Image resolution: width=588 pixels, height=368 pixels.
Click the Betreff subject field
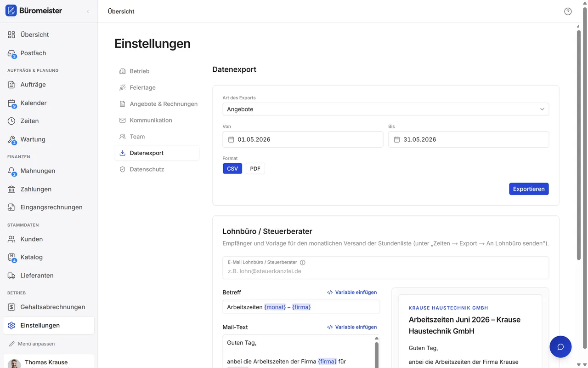tap(301, 307)
